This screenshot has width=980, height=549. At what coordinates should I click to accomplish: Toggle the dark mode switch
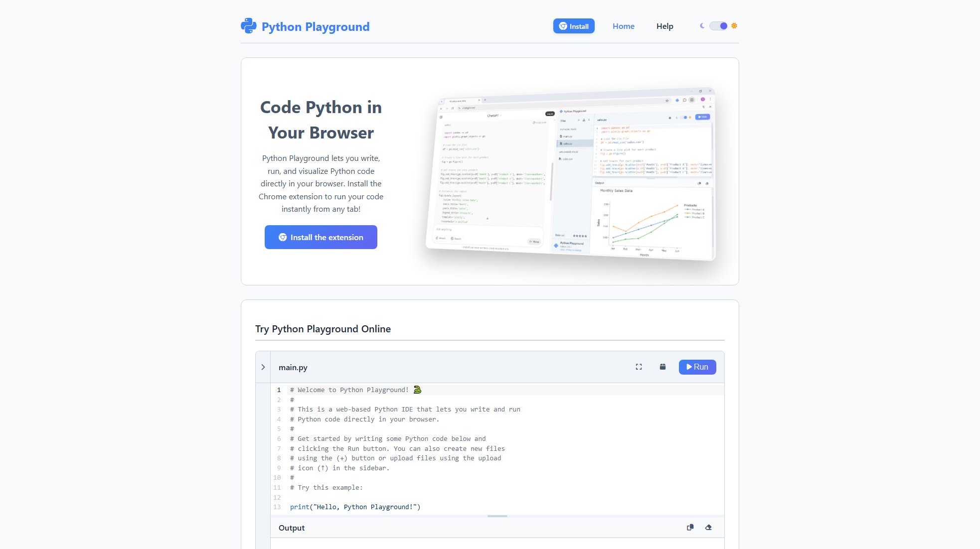pyautogui.click(x=718, y=25)
